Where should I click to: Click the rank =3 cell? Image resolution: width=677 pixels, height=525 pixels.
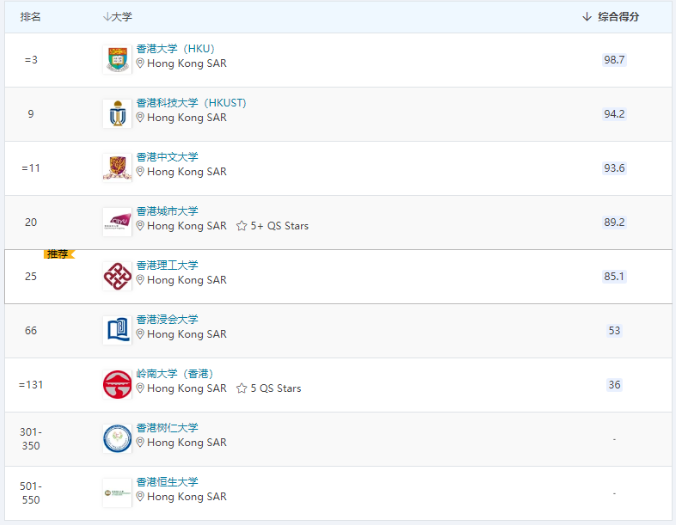coord(31,60)
